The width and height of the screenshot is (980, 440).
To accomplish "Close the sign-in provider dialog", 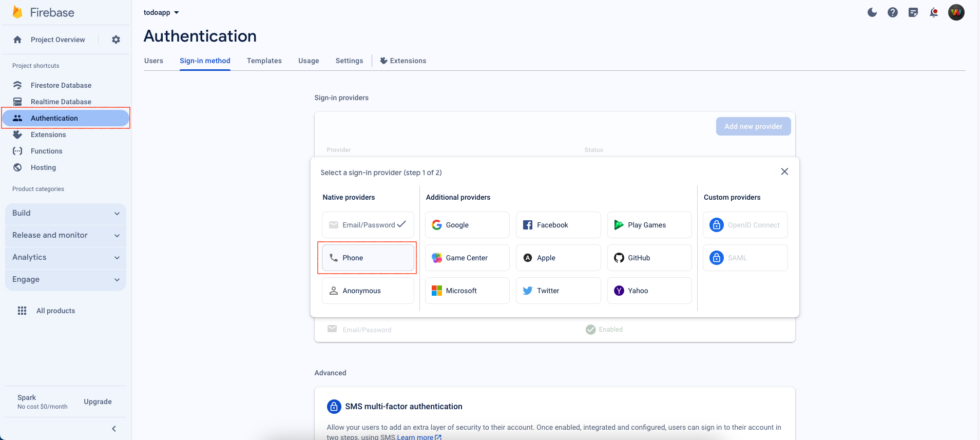I will coord(784,171).
